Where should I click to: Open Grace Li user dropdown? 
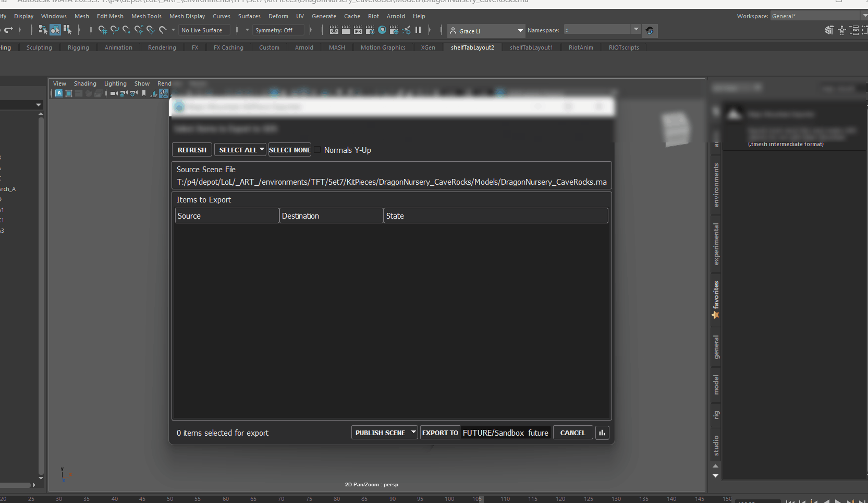coord(487,31)
